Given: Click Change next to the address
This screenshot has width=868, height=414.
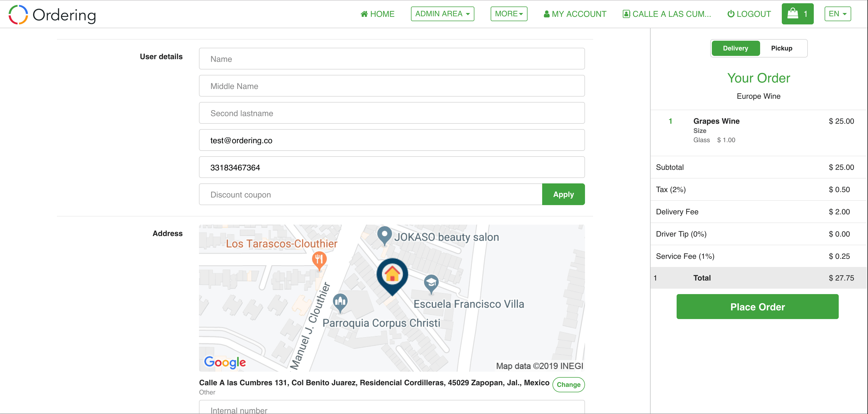Looking at the screenshot, I should pos(568,385).
